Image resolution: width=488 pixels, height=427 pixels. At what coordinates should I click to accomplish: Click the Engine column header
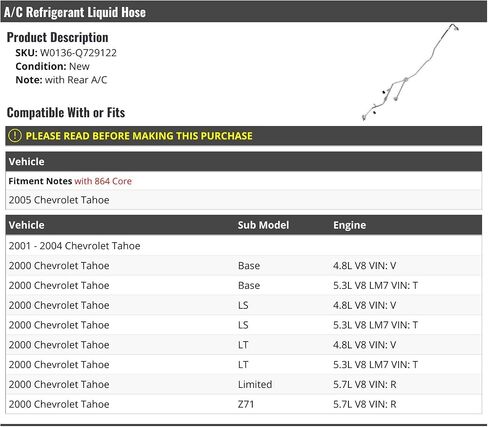pyautogui.click(x=350, y=225)
